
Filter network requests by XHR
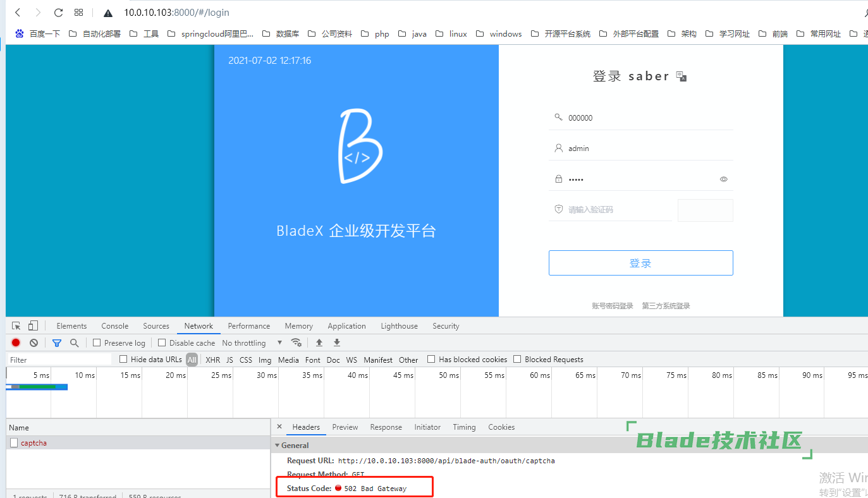pos(213,360)
